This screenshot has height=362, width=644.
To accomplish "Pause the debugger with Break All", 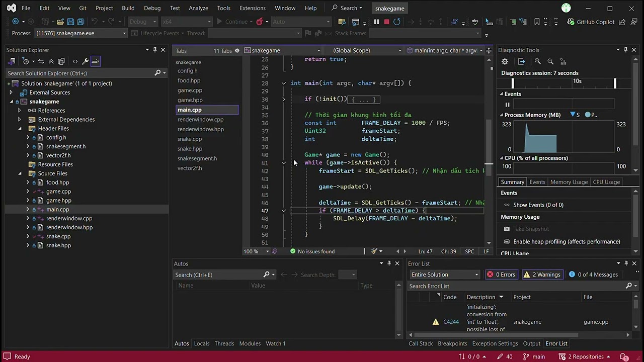I will pos(376,22).
